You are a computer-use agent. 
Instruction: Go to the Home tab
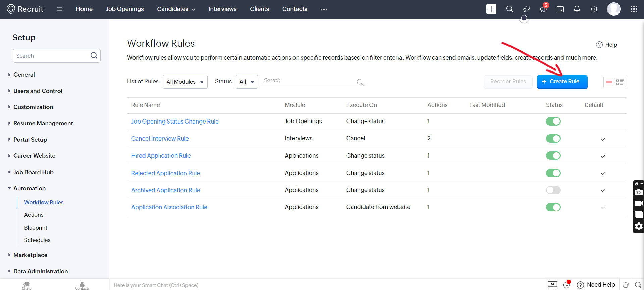[84, 9]
